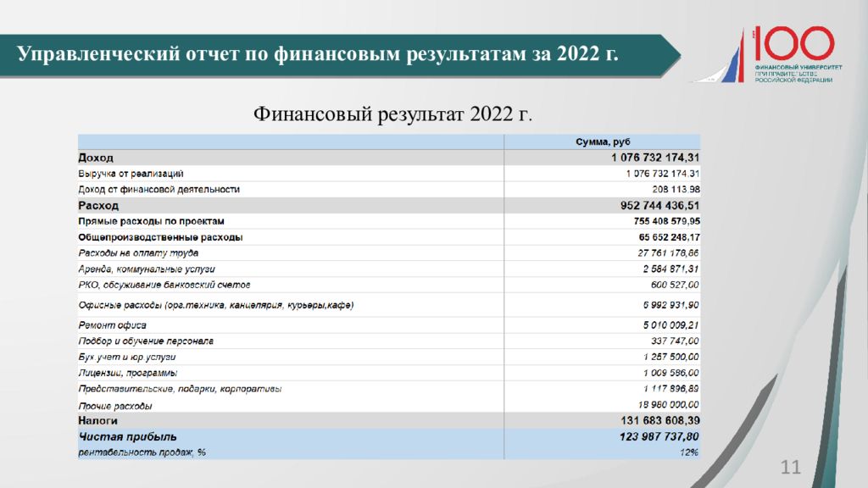Click the slide number 11

click(789, 469)
